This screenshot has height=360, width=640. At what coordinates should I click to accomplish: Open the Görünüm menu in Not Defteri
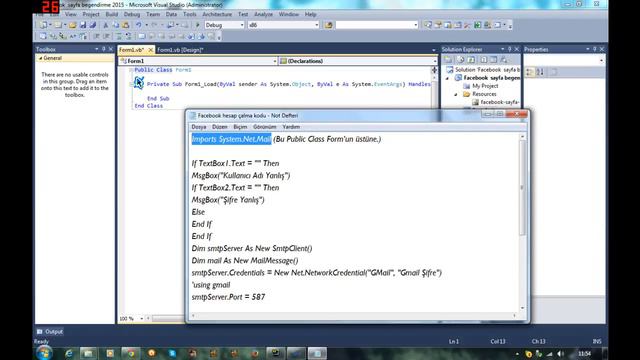(x=264, y=127)
